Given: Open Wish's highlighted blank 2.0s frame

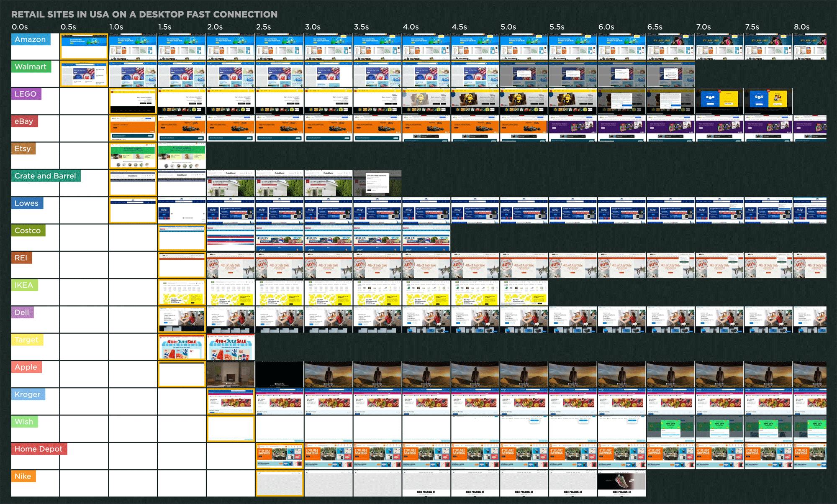Looking at the screenshot, I should (231, 429).
